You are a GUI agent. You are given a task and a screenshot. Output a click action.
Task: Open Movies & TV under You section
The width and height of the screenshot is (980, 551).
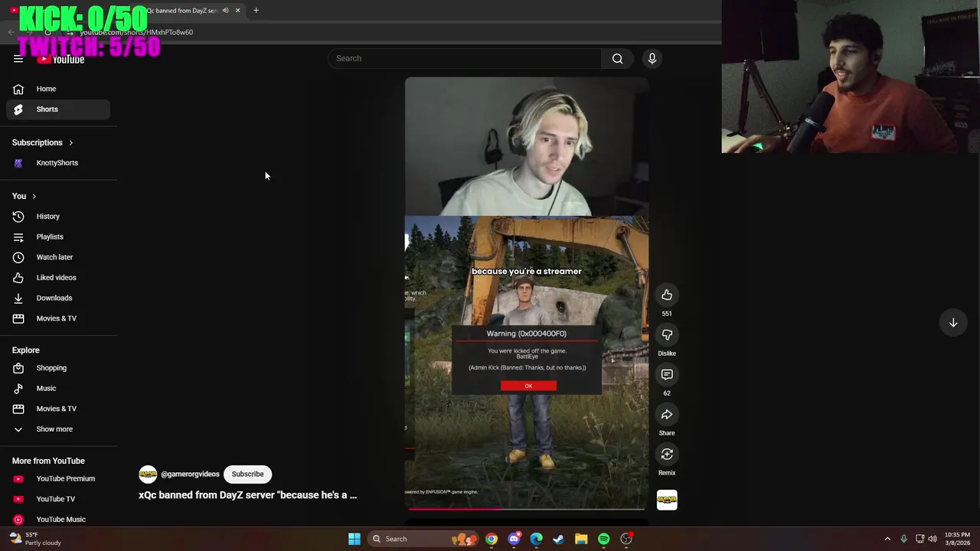58,318
